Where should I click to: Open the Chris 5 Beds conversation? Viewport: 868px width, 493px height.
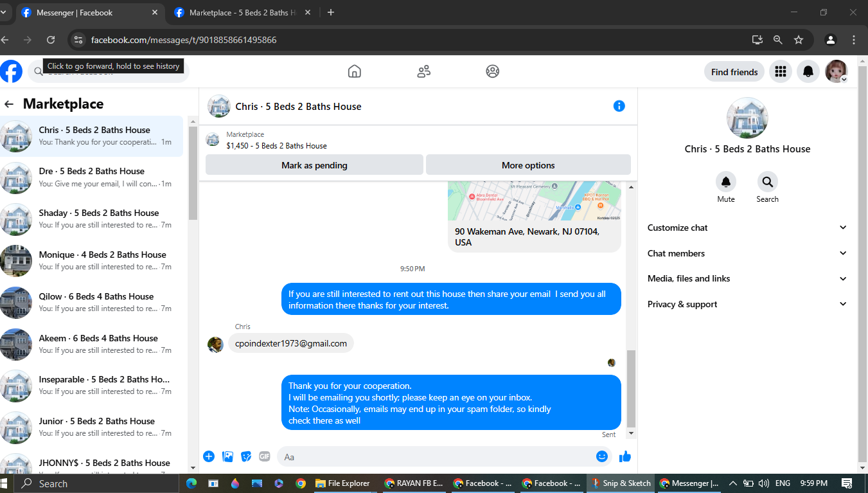coord(92,136)
